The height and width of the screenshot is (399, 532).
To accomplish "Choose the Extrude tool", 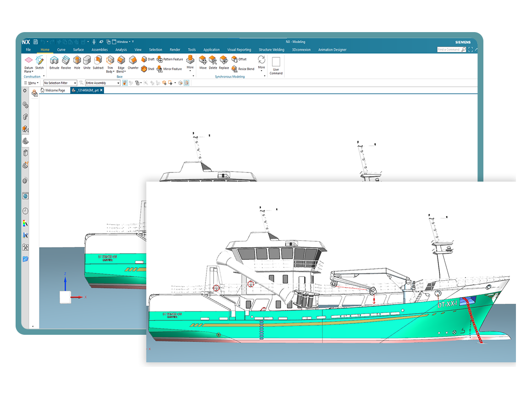I will (54, 63).
